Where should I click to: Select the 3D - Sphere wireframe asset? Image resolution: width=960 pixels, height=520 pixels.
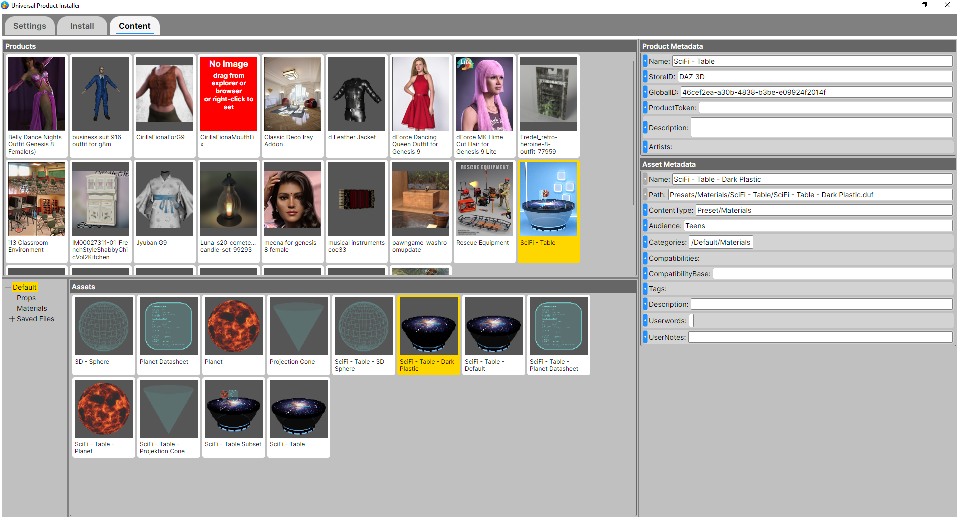tap(105, 327)
